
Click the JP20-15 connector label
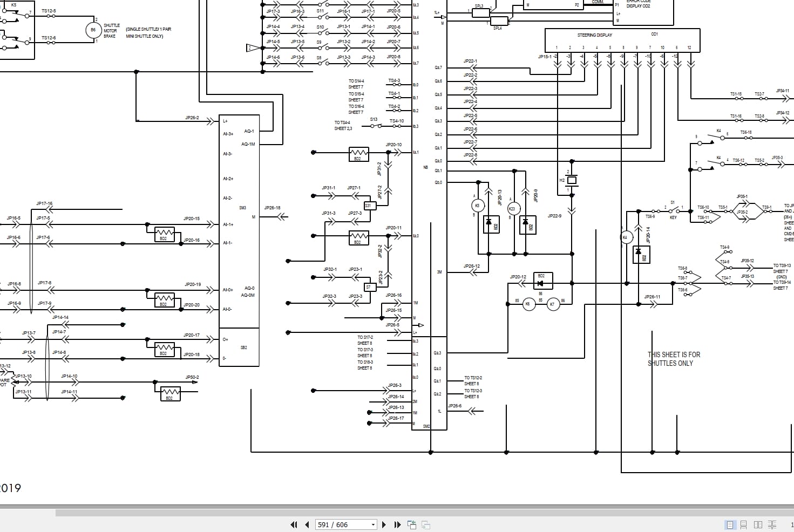(x=192, y=219)
